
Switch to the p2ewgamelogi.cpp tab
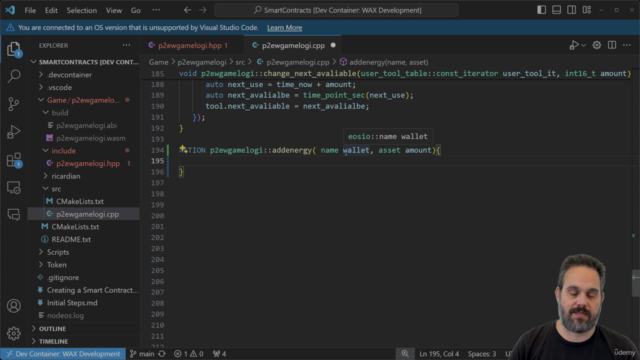tap(293, 45)
